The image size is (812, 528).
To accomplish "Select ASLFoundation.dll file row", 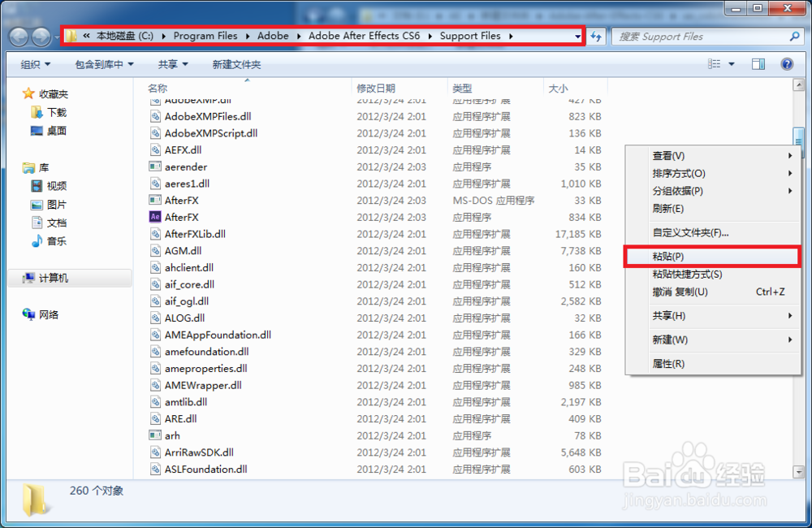I will [x=376, y=469].
